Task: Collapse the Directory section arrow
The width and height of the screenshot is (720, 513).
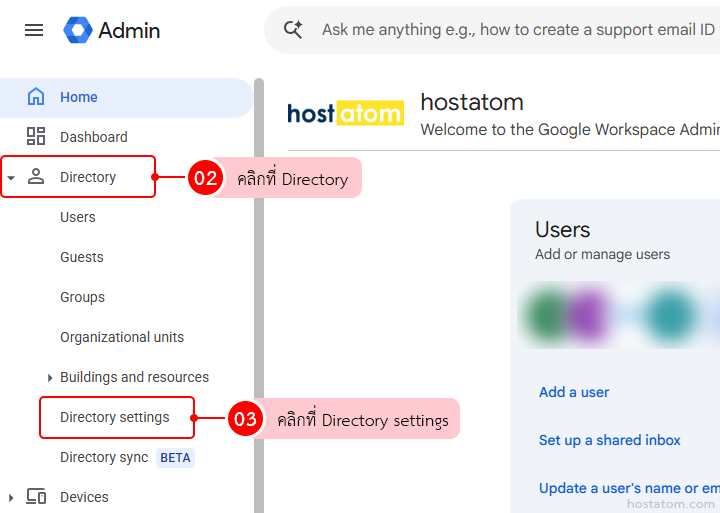Action: point(11,177)
